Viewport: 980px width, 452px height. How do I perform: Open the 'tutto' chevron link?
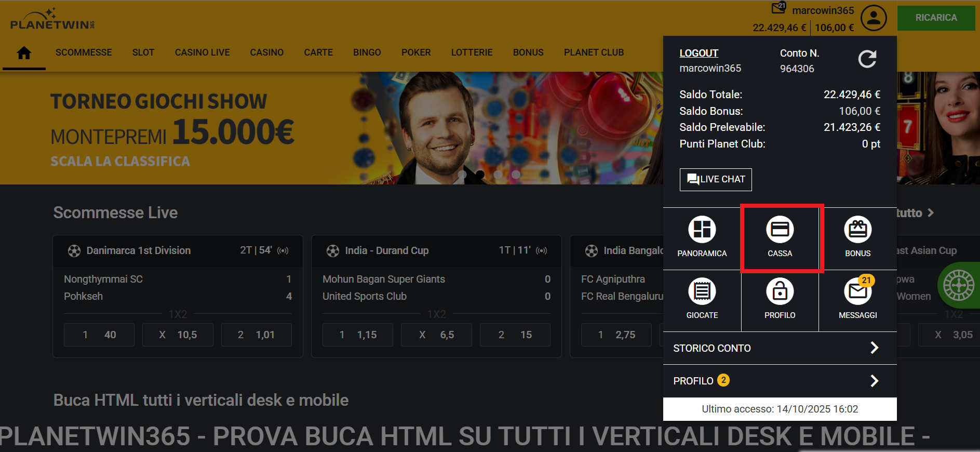tap(916, 213)
